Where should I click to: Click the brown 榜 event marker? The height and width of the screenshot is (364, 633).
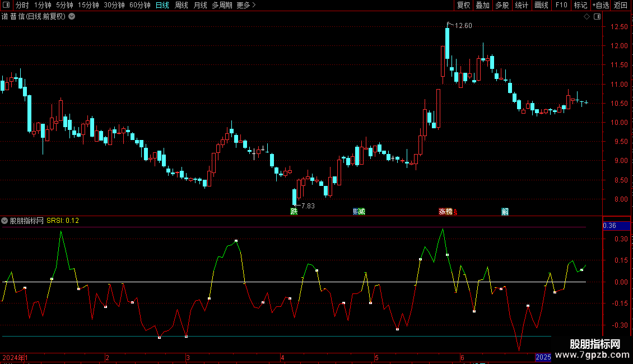[449, 212]
